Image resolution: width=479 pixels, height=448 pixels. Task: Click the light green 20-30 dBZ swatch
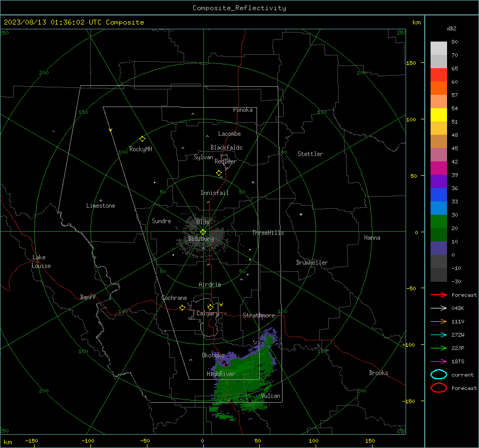pyautogui.click(x=439, y=222)
